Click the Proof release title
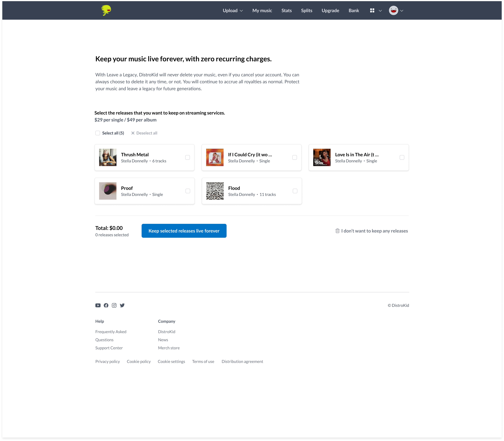The height and width of the screenshot is (441, 504). click(127, 188)
